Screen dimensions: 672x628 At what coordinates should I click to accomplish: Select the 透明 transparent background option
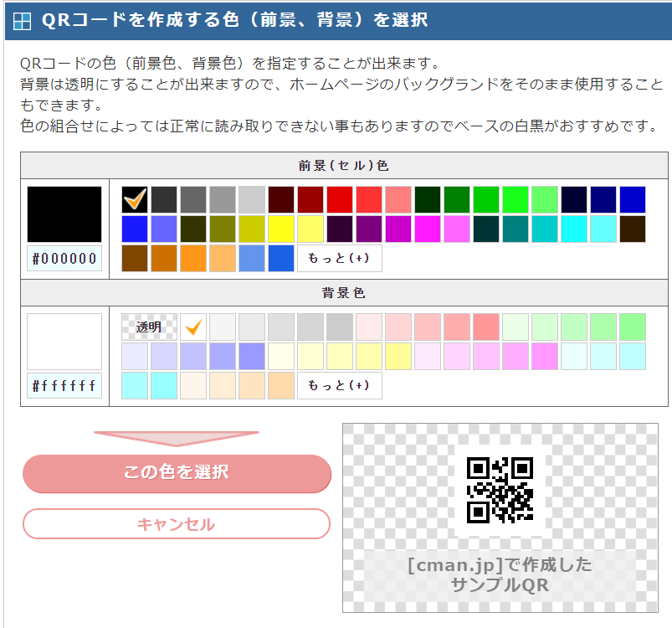[148, 327]
